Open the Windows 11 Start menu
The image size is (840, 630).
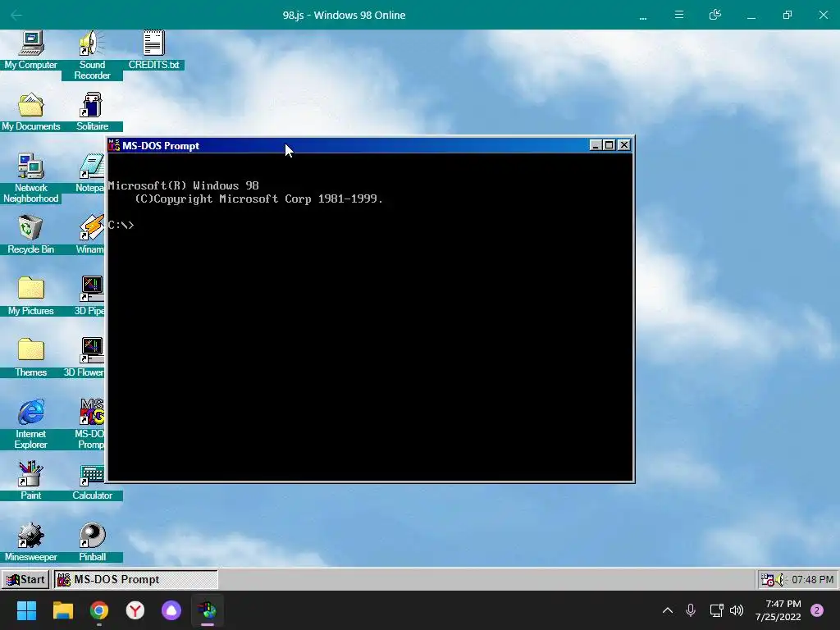(26, 610)
